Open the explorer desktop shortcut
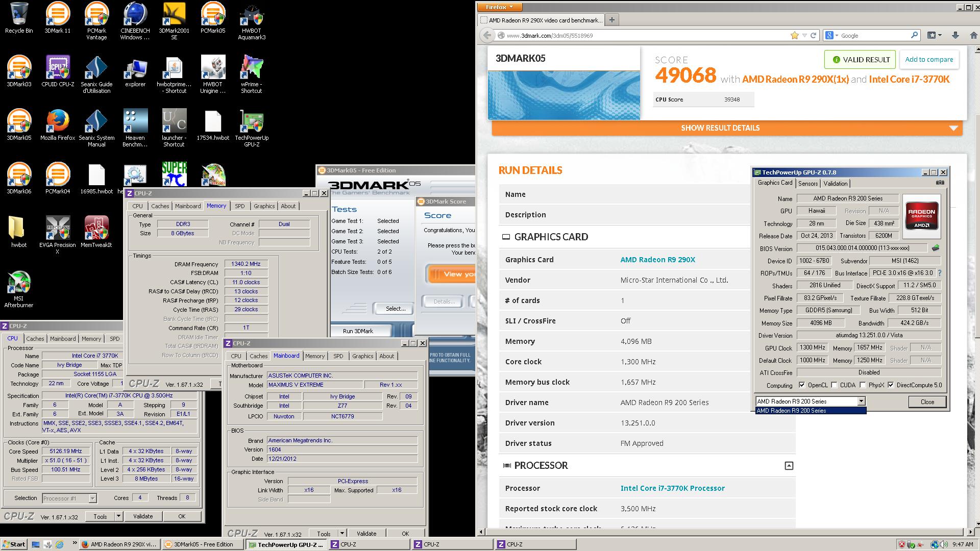This screenshot has height=551, width=980. click(135, 72)
